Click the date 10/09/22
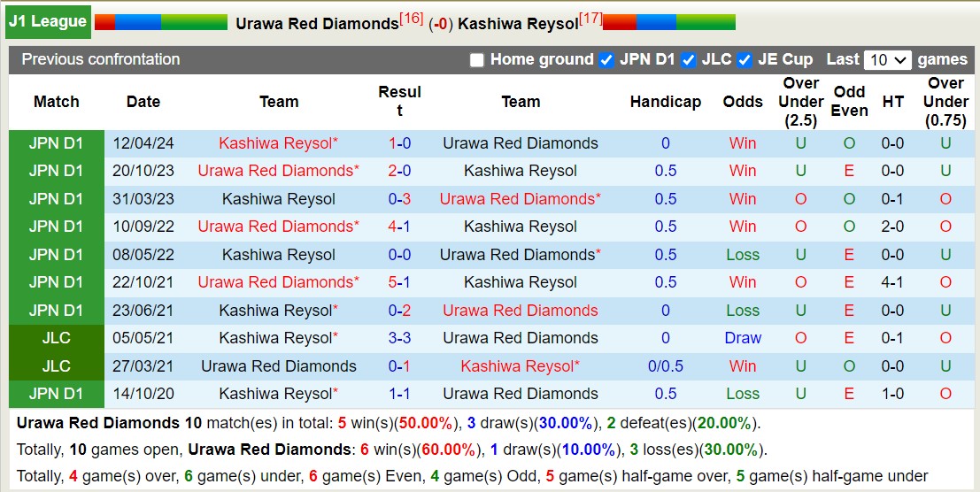The height and width of the screenshot is (492, 980). tap(143, 227)
